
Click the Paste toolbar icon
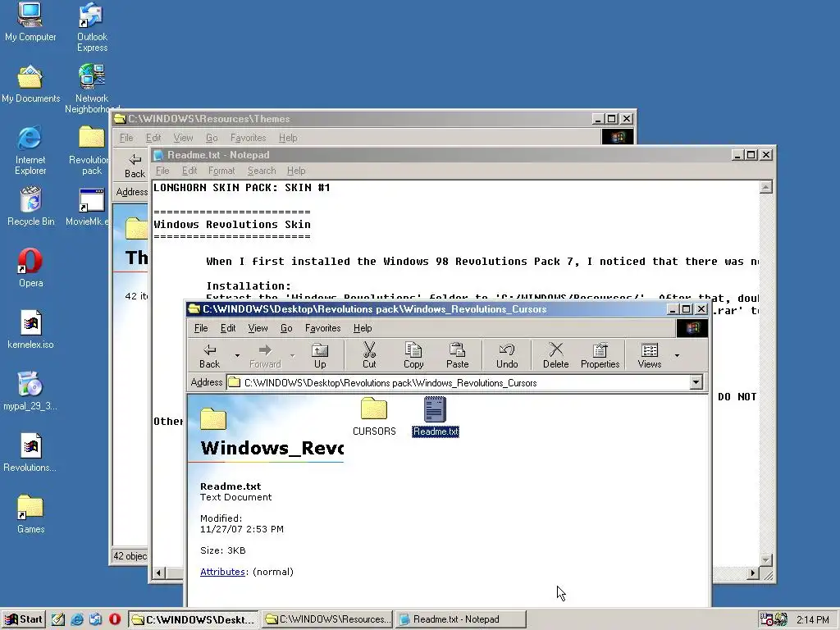(x=457, y=356)
